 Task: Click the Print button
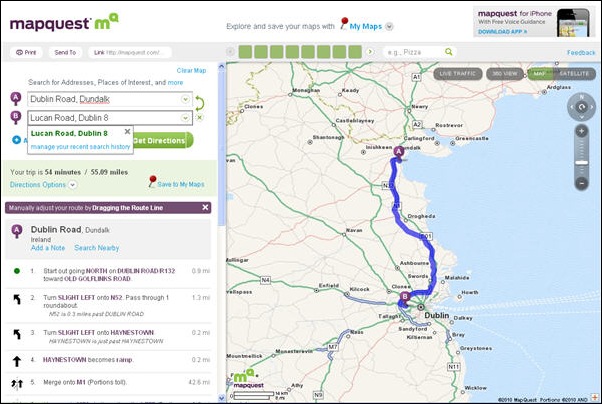[27, 52]
